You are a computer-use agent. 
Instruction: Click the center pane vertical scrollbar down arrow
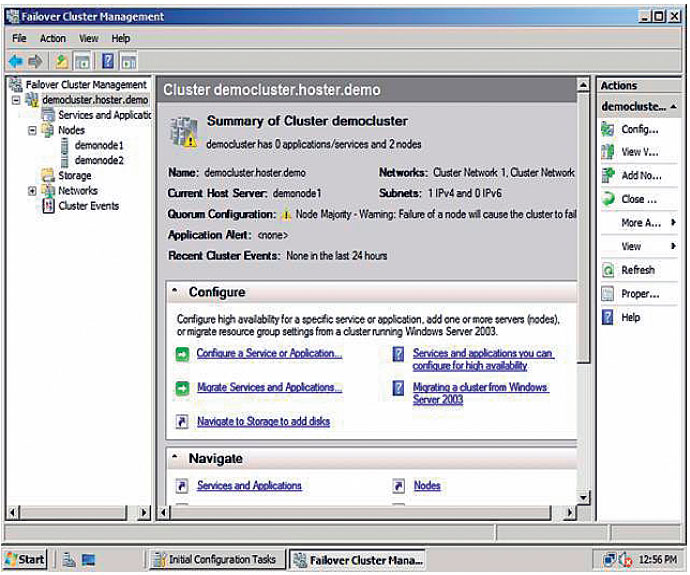[583, 495]
